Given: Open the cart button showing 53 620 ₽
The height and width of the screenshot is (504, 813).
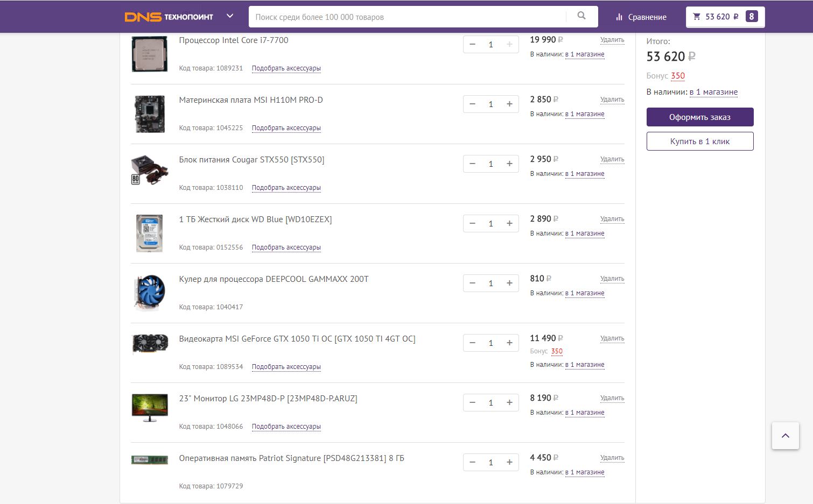Looking at the screenshot, I should point(725,17).
